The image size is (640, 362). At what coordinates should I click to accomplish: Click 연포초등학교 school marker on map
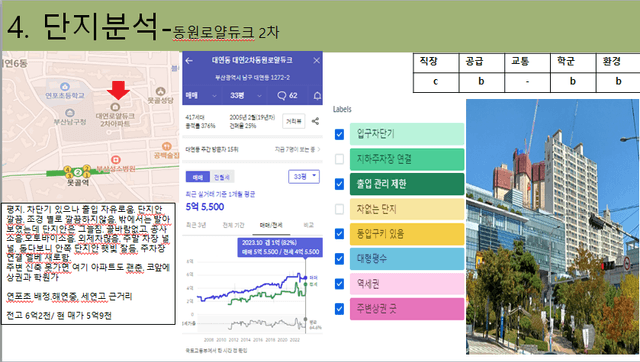pos(64,87)
